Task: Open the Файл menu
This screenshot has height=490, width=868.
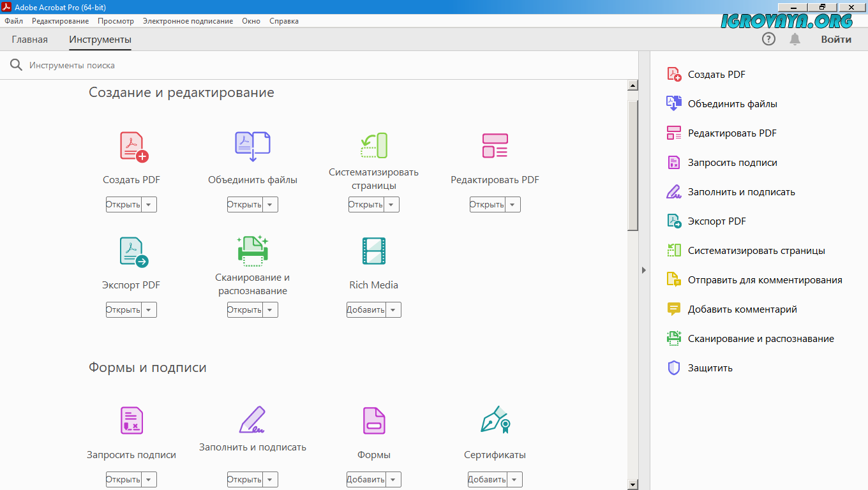Action: [x=13, y=21]
